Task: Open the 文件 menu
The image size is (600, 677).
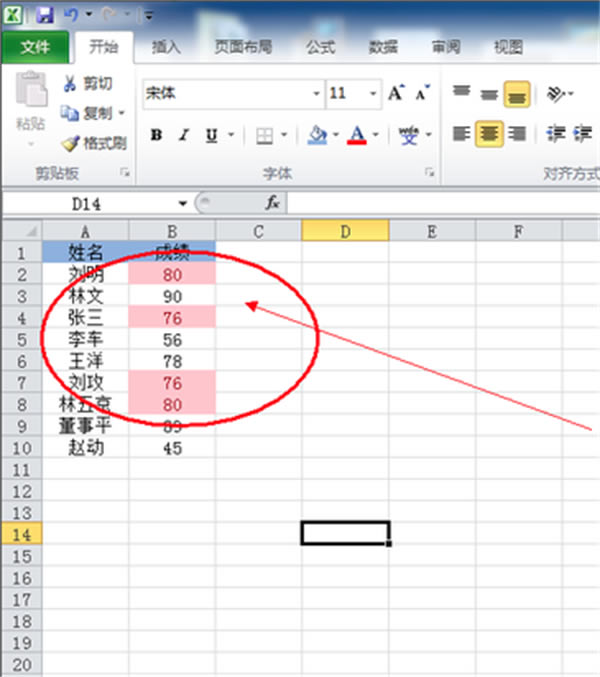Action: pos(35,47)
